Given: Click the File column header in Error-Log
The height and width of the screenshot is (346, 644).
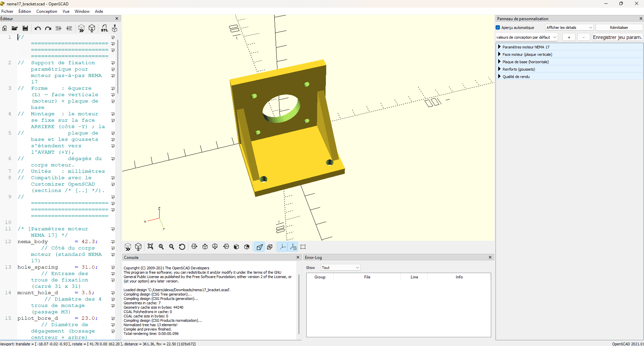Looking at the screenshot, I should click(367, 277).
